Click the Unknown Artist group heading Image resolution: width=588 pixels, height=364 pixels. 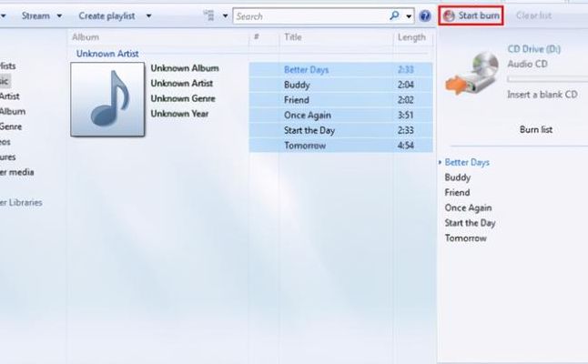point(107,54)
